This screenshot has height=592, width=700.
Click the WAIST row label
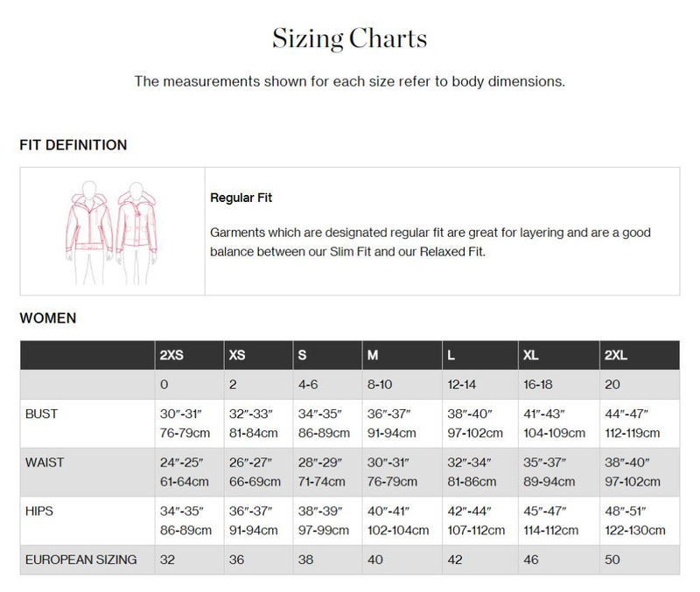[45, 463]
